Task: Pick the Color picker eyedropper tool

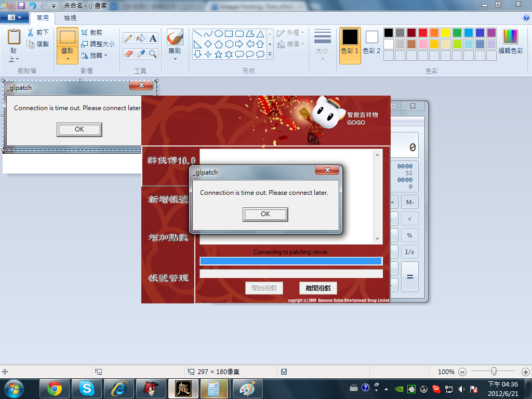Action: tap(140, 54)
